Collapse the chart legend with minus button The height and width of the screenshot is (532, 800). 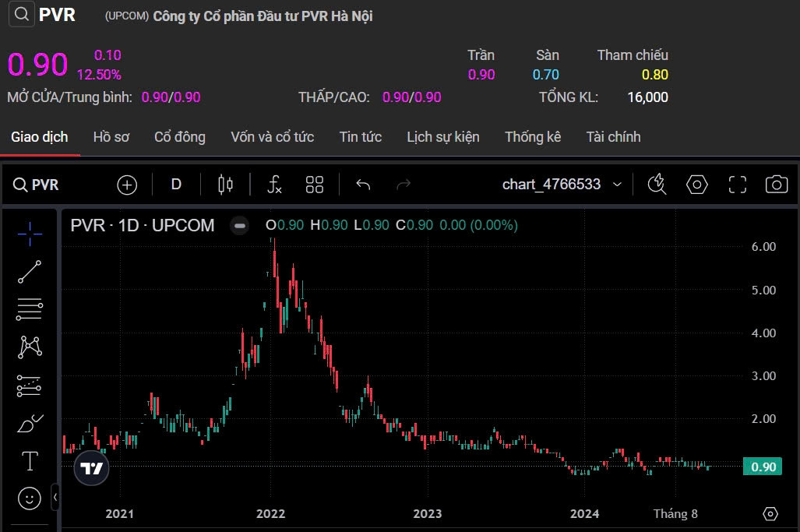(239, 225)
